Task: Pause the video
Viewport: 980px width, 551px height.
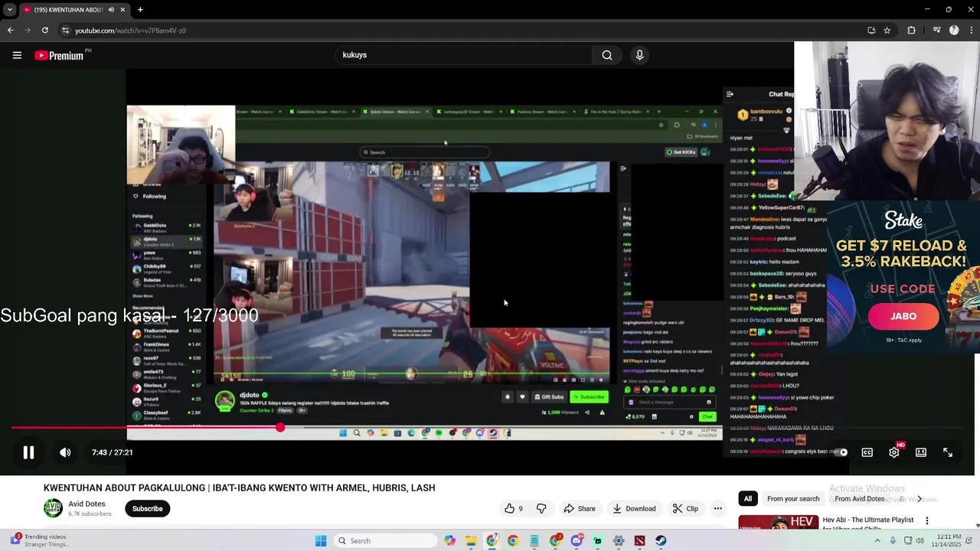Action: [x=28, y=452]
